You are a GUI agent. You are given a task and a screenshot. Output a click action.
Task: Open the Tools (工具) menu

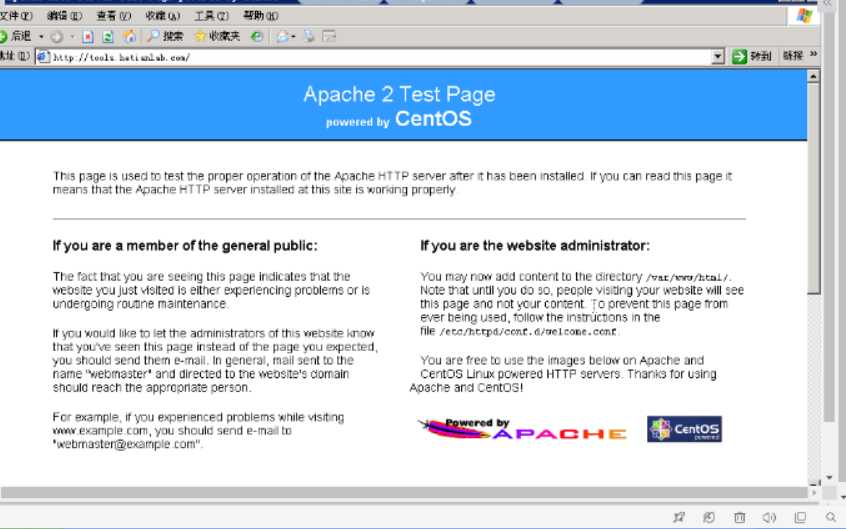click(212, 16)
